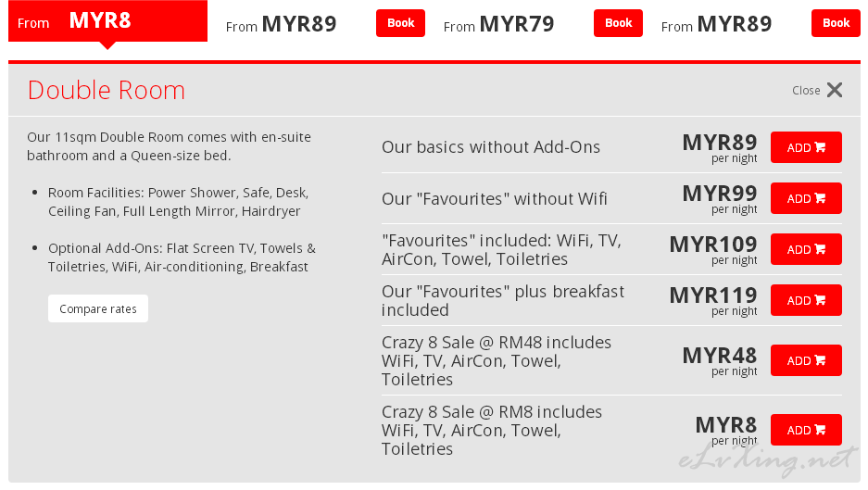
Task: Click the Close text label
Action: (x=806, y=90)
